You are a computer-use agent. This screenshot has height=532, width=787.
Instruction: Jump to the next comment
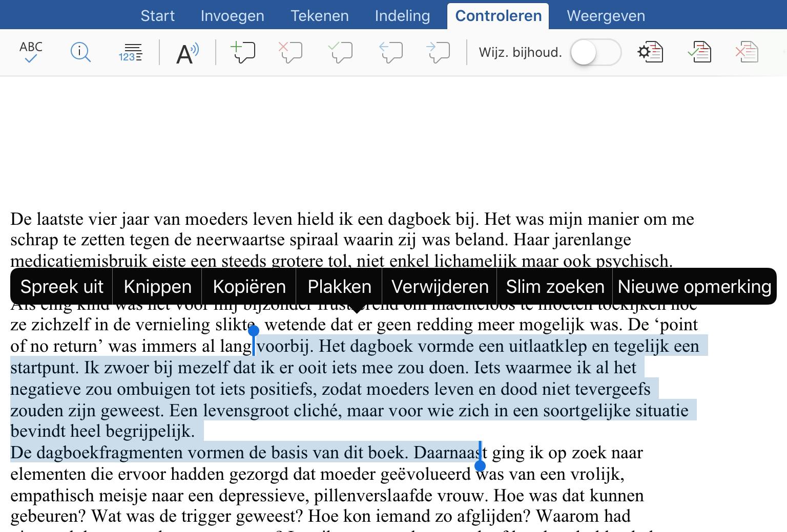coord(439,52)
